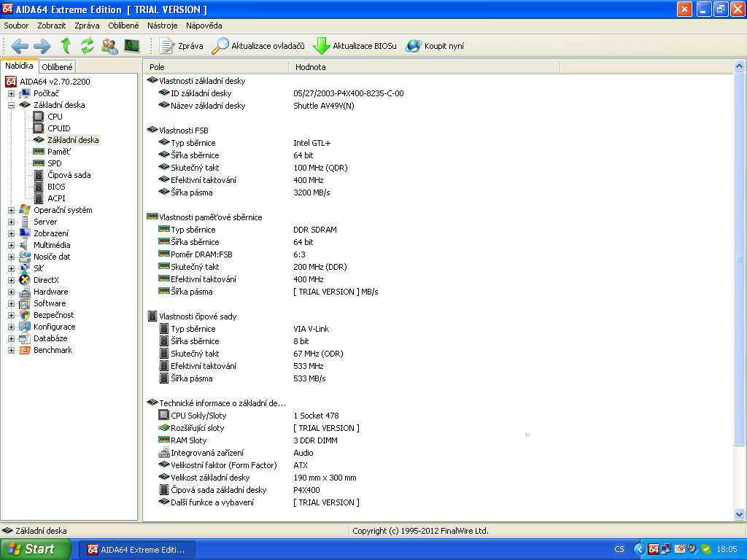Click the Pole column header
This screenshot has width=747, height=560.
216,67
